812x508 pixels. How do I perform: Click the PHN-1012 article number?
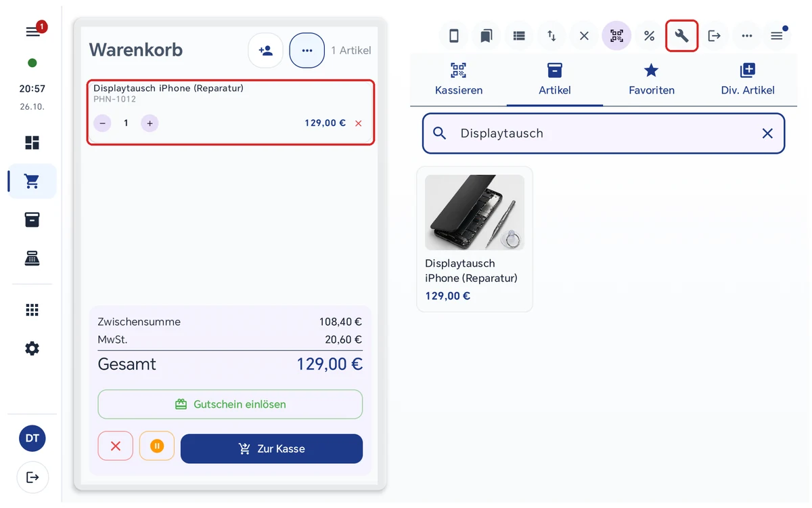pyautogui.click(x=114, y=100)
